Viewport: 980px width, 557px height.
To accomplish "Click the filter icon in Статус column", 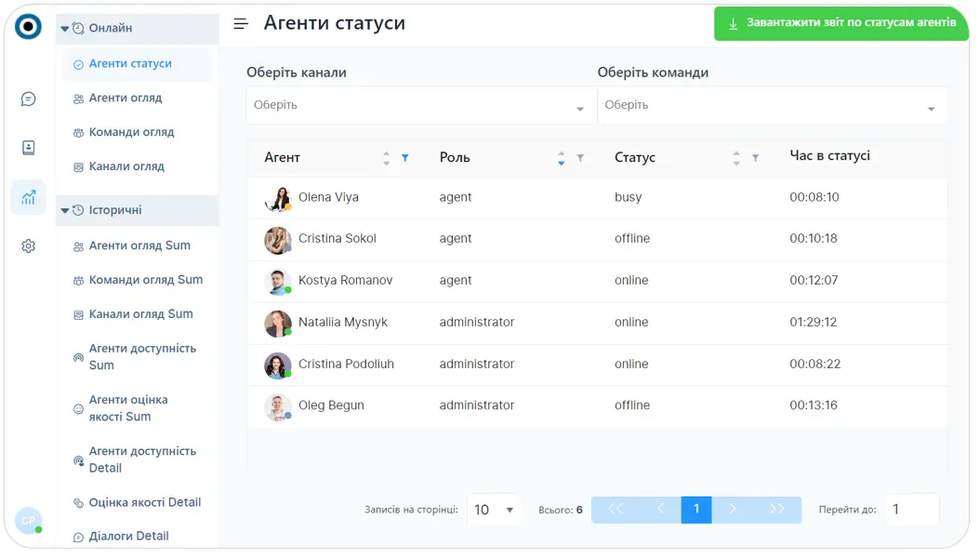I will tap(755, 158).
